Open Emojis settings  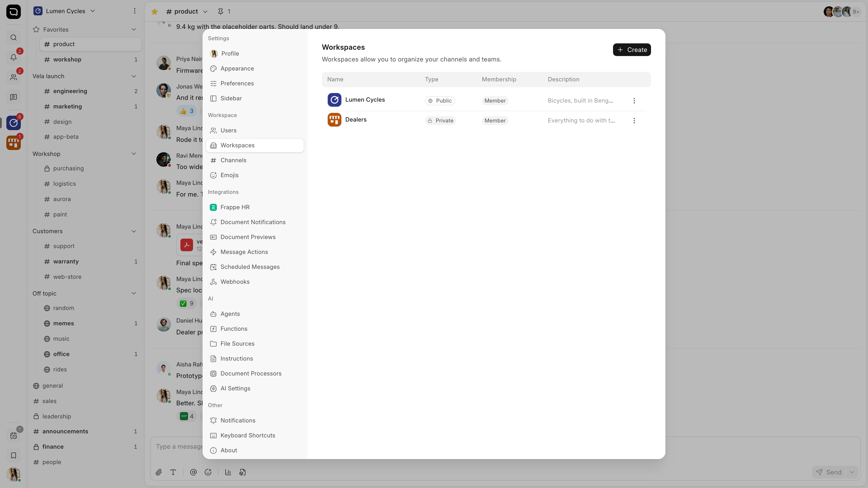255,175
